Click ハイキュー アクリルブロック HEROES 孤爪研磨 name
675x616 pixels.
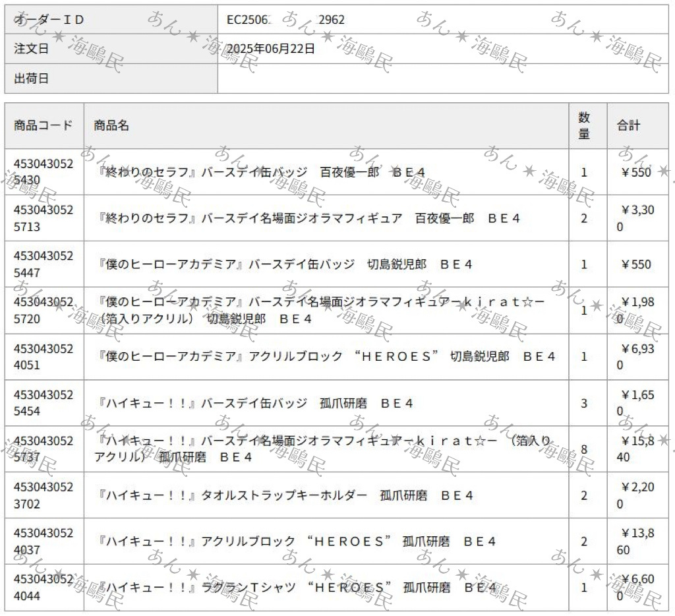point(295,541)
